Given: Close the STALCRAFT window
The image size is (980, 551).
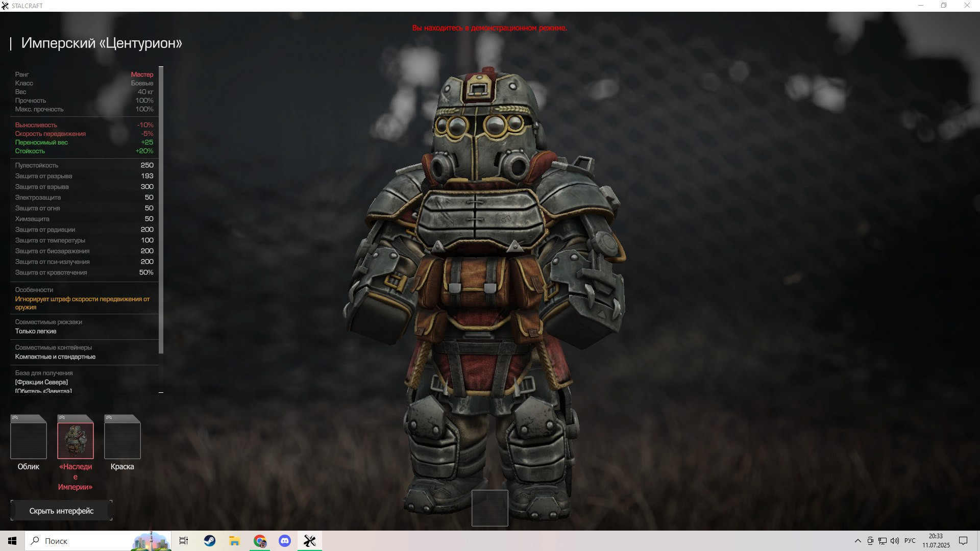Looking at the screenshot, I should [x=967, y=6].
